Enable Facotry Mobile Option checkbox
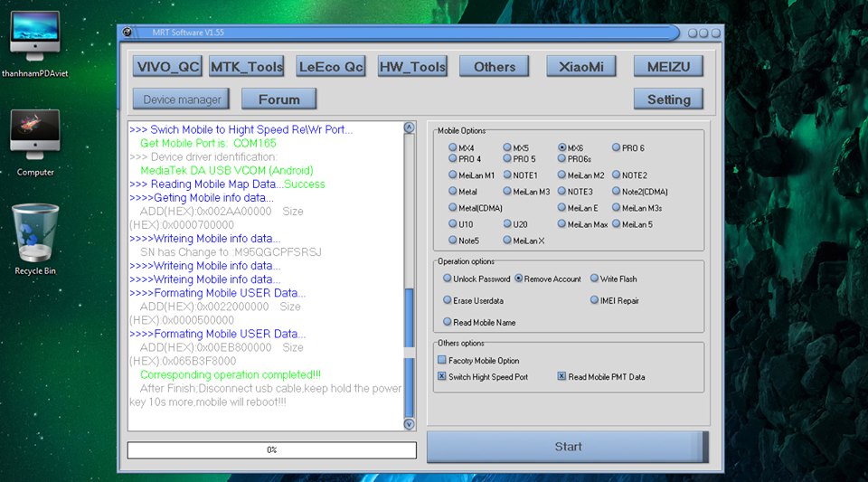The height and width of the screenshot is (482, 868). click(442, 360)
